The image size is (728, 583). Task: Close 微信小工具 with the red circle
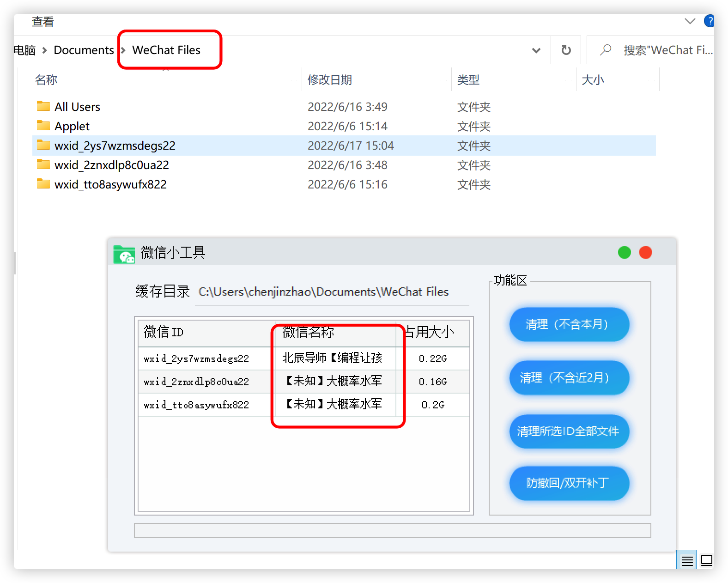[646, 252]
